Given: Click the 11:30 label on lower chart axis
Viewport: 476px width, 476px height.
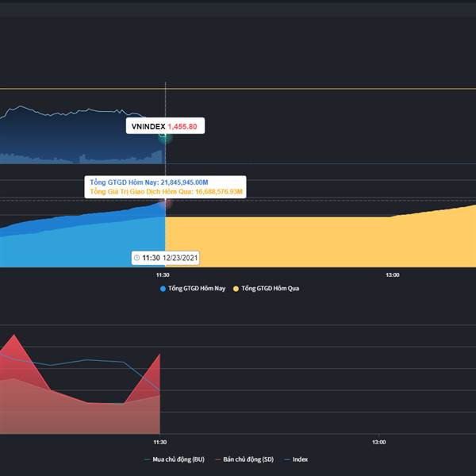Looking at the screenshot, I should click(x=160, y=442).
